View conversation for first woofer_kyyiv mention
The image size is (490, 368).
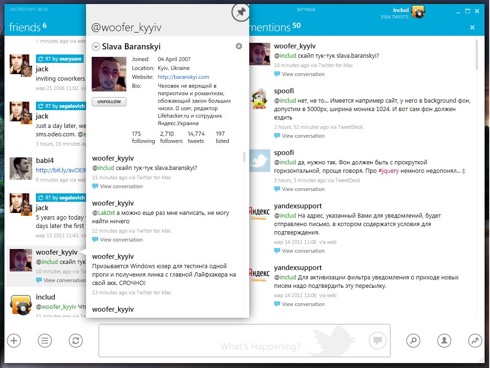pyautogui.click(x=299, y=74)
